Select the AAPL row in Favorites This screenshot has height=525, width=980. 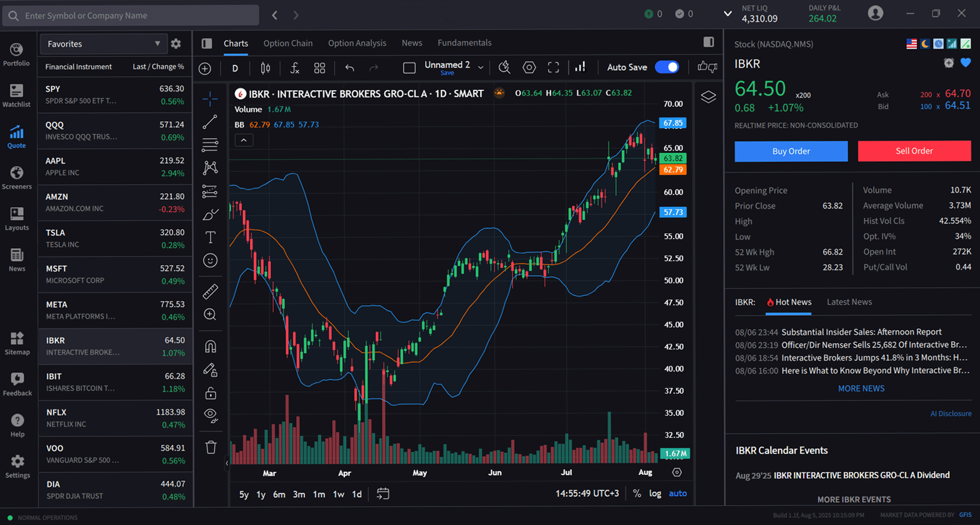point(115,167)
